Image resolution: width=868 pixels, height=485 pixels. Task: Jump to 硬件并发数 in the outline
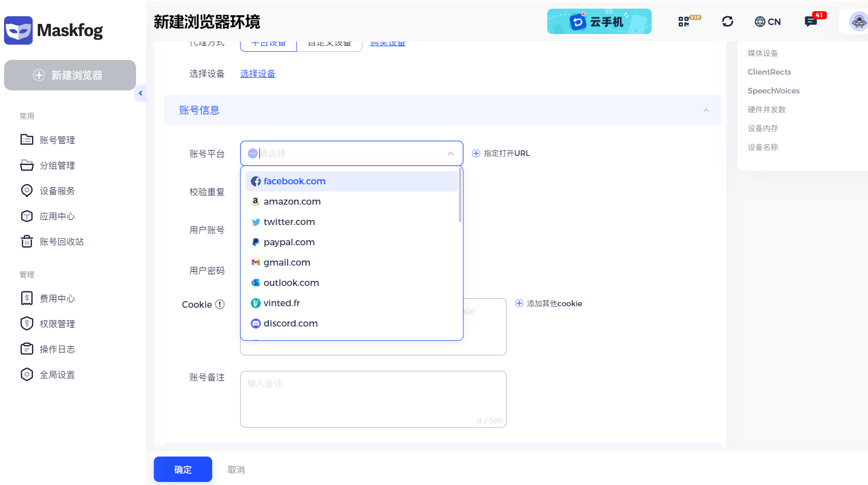pos(766,110)
